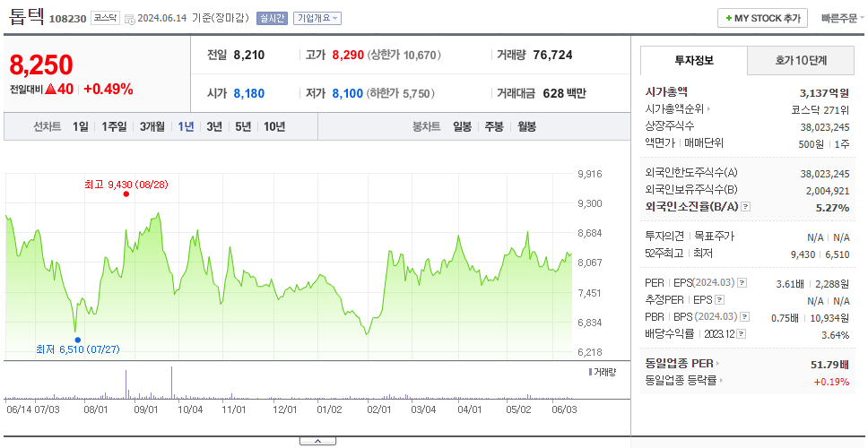The width and height of the screenshot is (868, 448).
Task: Click the 동일업종 등락률 value +0.19%
Action: 831,381
